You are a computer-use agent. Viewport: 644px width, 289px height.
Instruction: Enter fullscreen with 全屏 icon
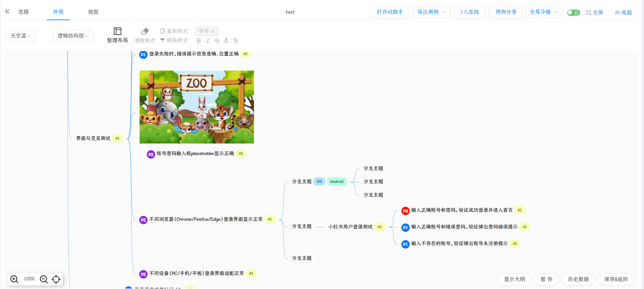(x=595, y=12)
